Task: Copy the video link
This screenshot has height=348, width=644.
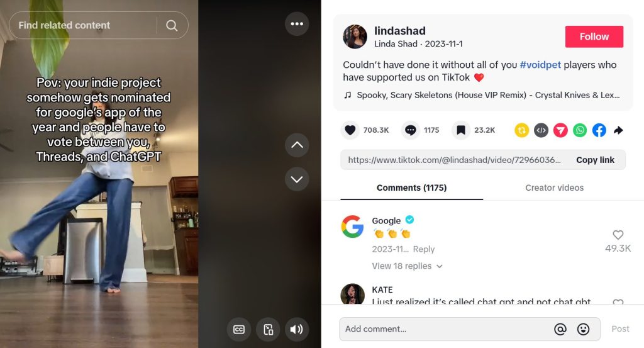Action: coord(595,160)
